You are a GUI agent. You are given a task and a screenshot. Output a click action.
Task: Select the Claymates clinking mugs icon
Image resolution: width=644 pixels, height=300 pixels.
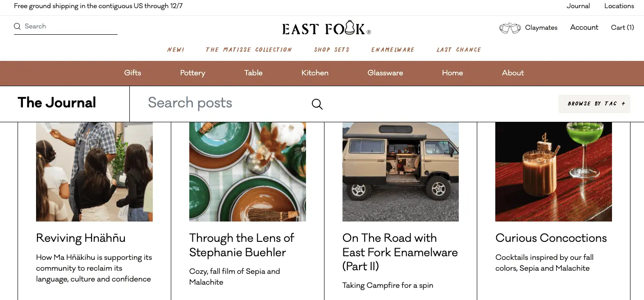(510, 28)
